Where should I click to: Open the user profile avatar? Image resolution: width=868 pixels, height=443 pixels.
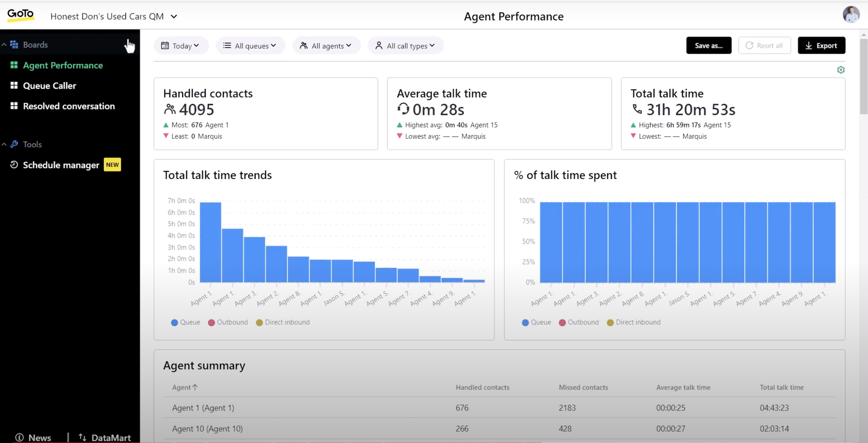pyautogui.click(x=851, y=15)
